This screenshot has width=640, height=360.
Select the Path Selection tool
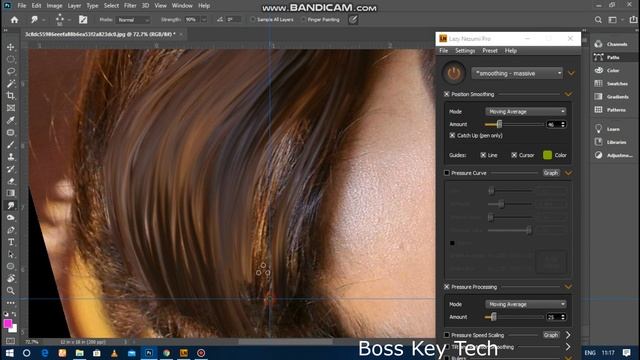click(x=11, y=254)
